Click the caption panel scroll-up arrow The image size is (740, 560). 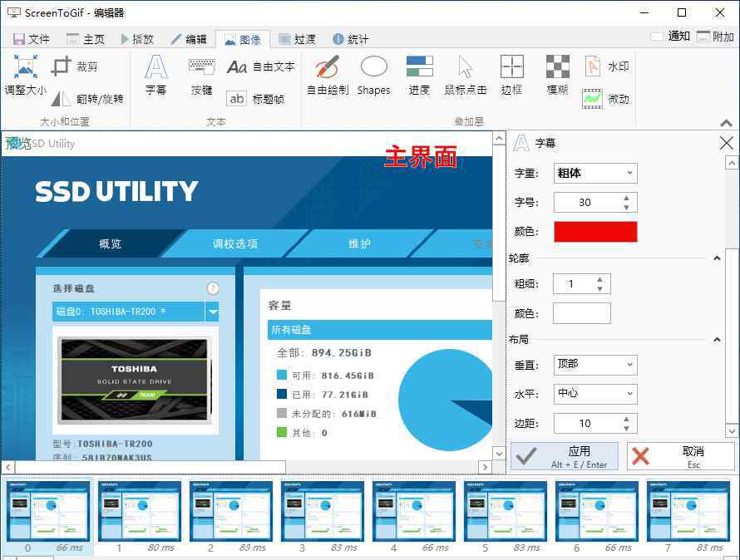click(x=731, y=163)
